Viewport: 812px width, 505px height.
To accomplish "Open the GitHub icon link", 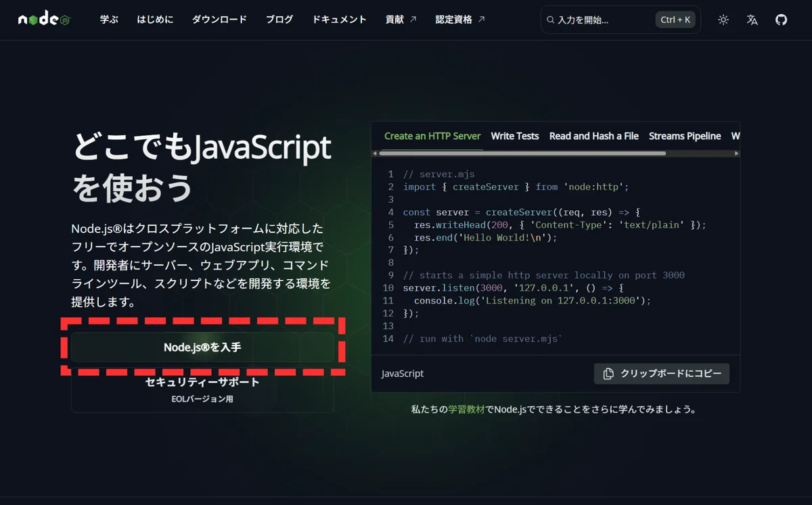I will [781, 20].
